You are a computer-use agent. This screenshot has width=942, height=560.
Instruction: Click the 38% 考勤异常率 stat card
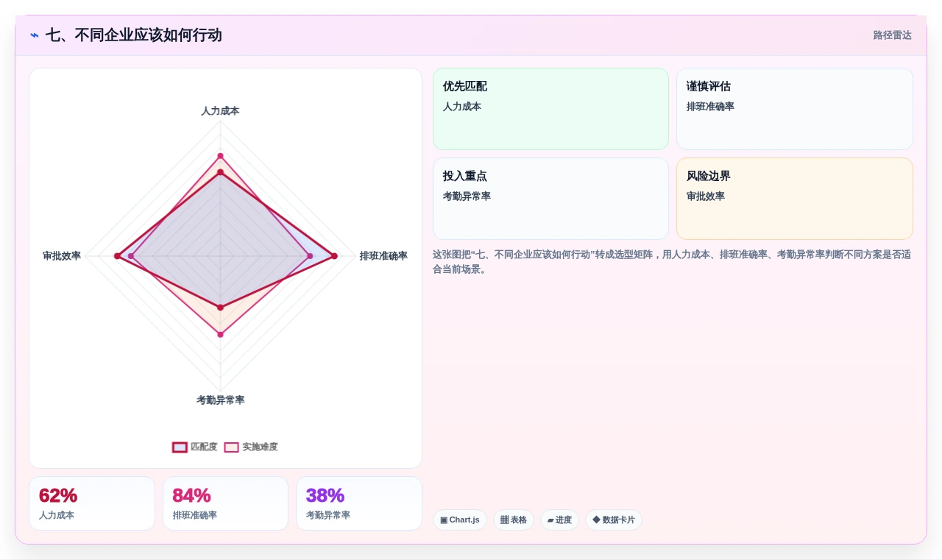coord(359,503)
